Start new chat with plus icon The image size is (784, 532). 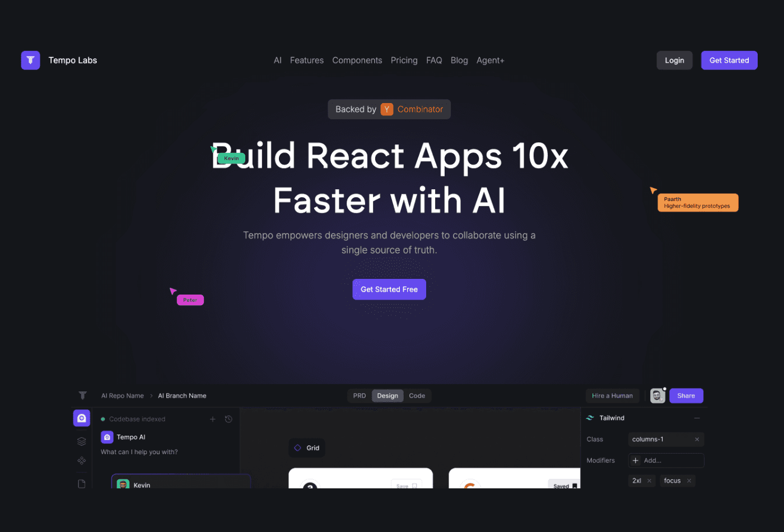click(213, 419)
